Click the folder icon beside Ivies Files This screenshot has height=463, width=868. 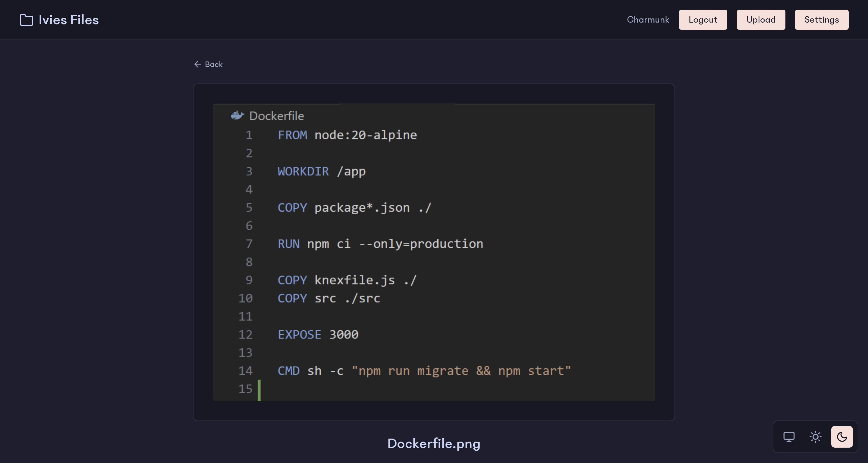[x=26, y=20]
